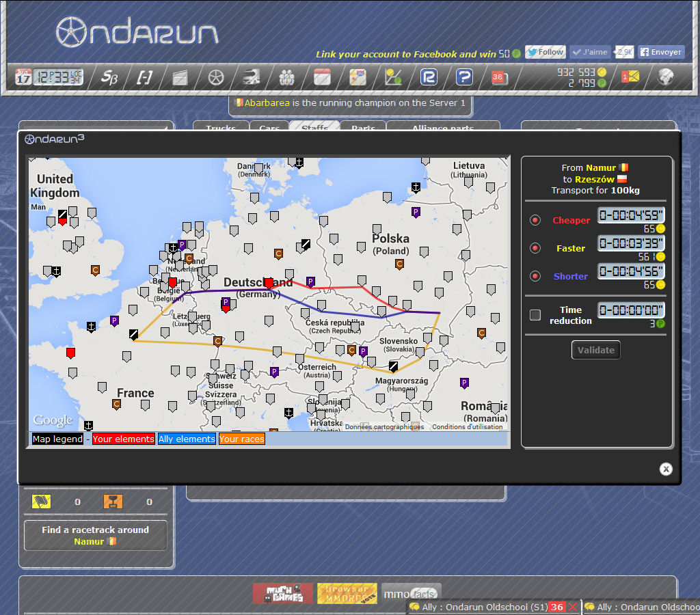700x615 pixels.
Task: Click the orange C marker in central Poland
Action: [399, 264]
